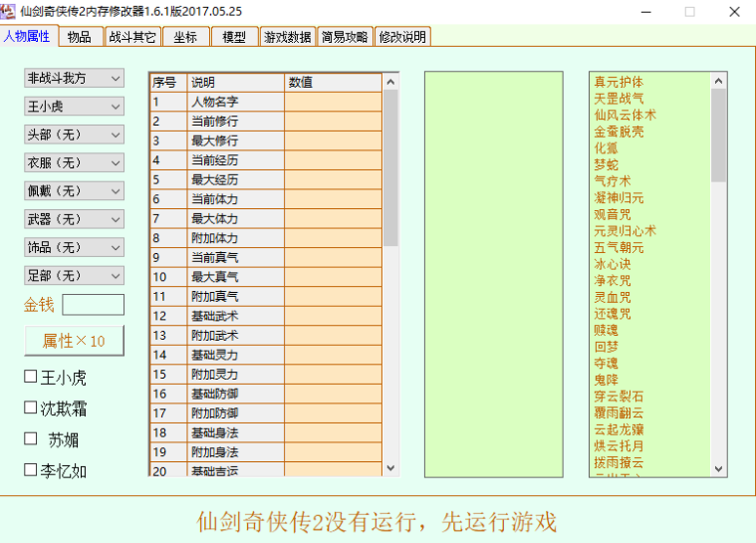Image resolution: width=756 pixels, height=543 pixels.
Task: Close the trainer window
Action: (734, 12)
